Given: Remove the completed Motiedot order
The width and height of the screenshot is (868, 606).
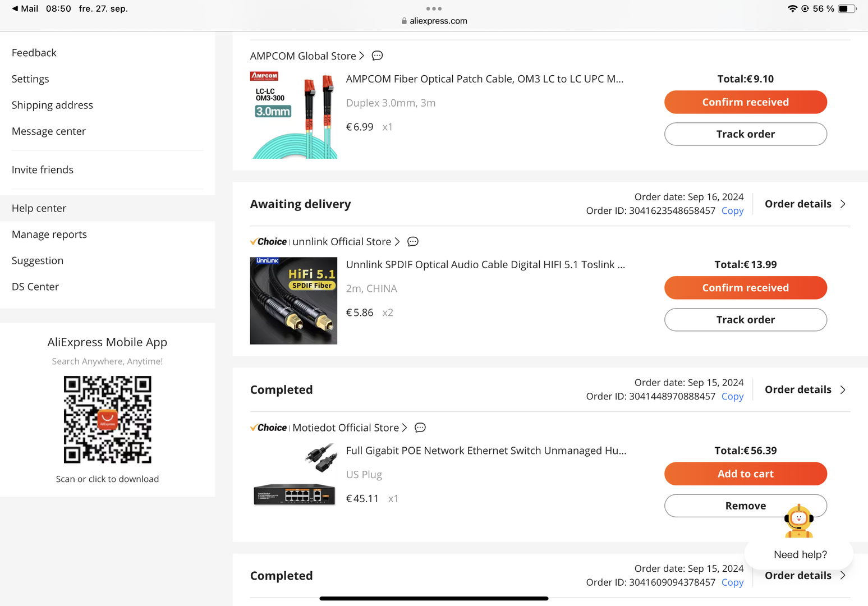Looking at the screenshot, I should pyautogui.click(x=724, y=506).
